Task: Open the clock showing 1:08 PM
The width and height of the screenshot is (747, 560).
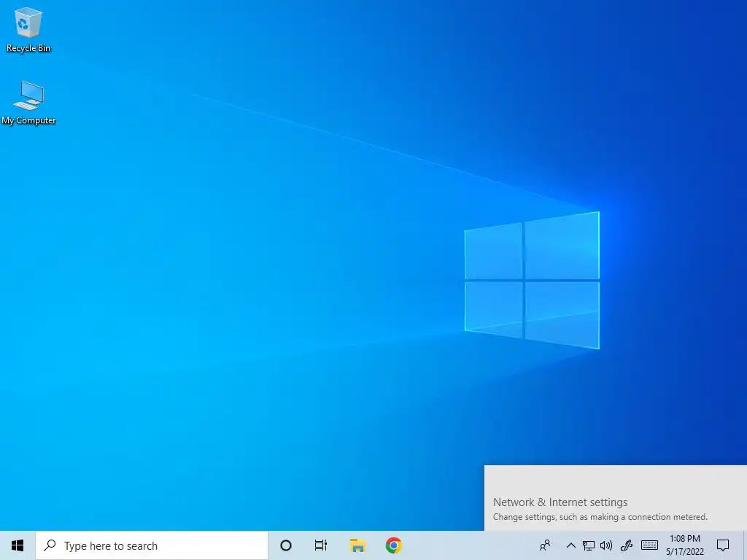Action: coord(685,545)
